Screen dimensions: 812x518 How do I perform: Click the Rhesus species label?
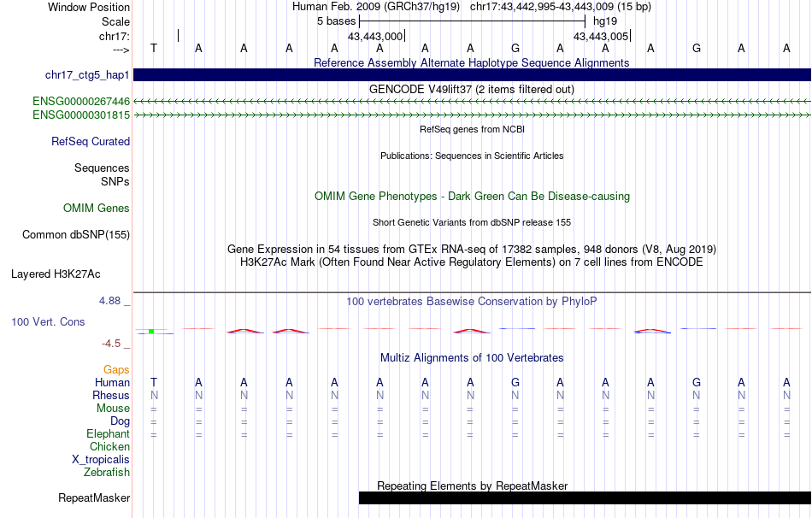[x=111, y=396]
